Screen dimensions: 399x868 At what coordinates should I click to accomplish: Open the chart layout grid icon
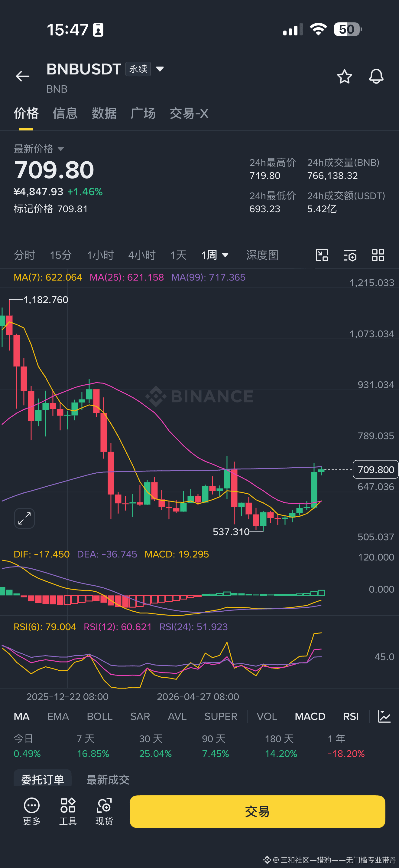(x=378, y=255)
